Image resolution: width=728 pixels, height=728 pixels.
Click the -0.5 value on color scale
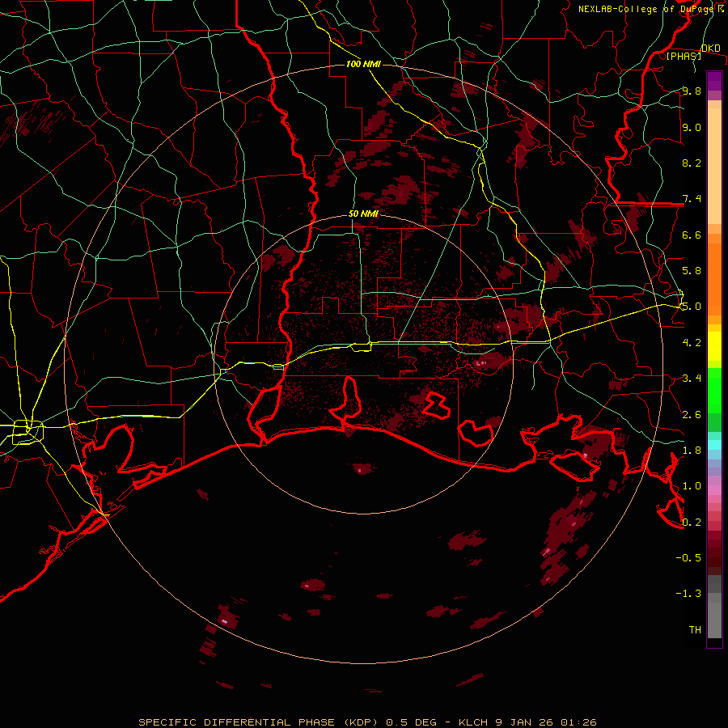point(688,558)
